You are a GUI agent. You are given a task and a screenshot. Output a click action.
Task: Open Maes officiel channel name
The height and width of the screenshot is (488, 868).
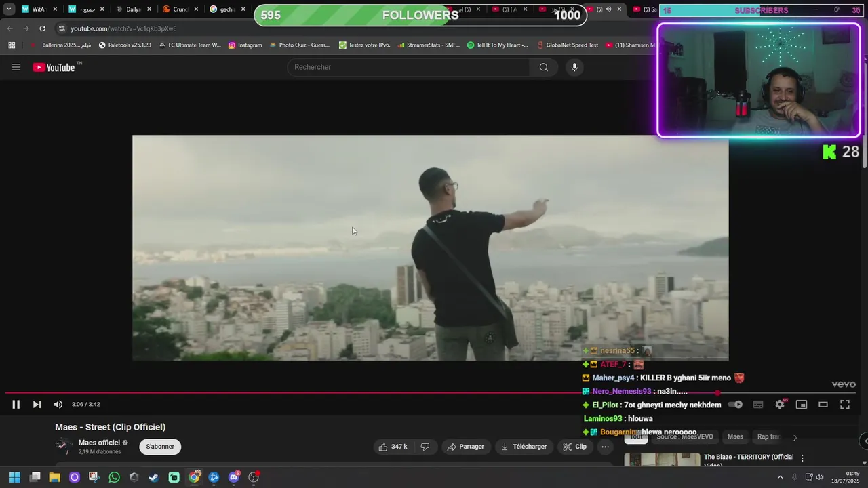click(x=99, y=443)
